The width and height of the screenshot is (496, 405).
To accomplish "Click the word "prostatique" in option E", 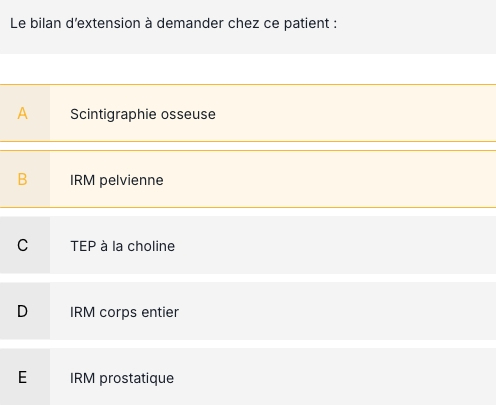I will pos(137,379).
